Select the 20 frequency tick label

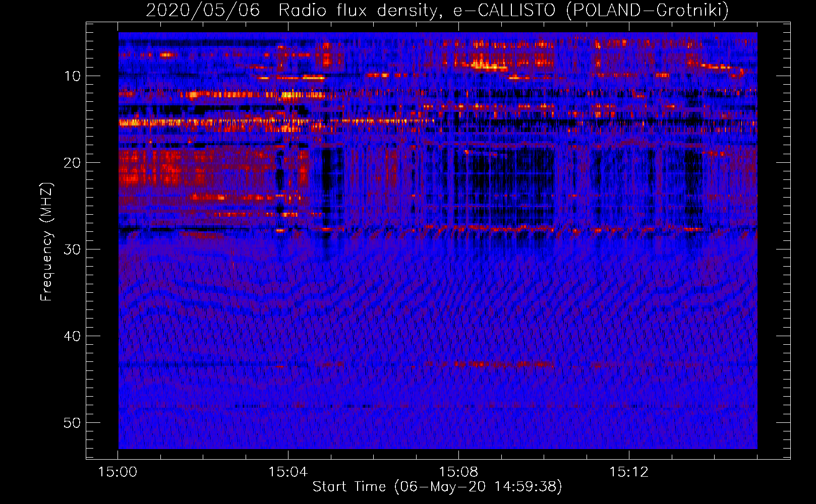[x=73, y=163]
